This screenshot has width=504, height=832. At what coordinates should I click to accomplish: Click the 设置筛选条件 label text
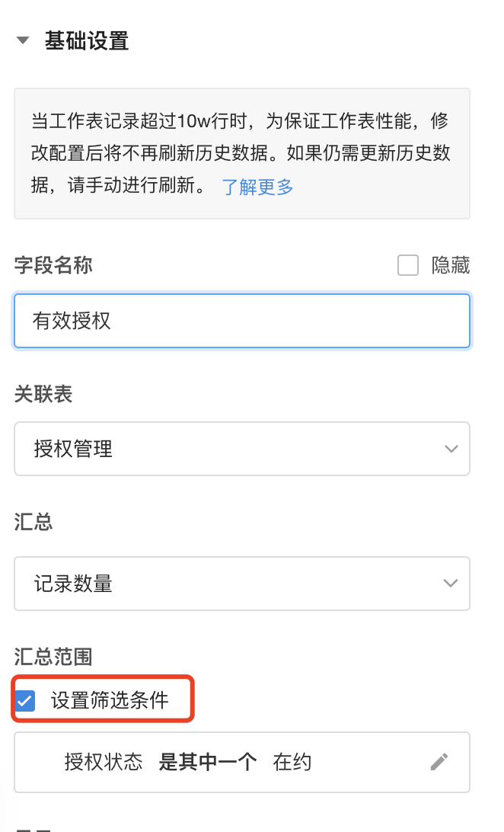tap(110, 700)
